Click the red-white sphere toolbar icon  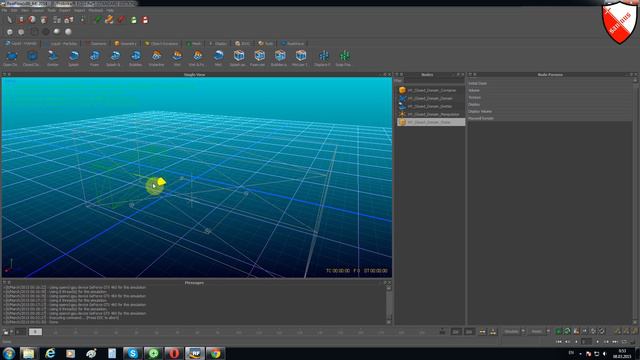[x=32, y=20]
